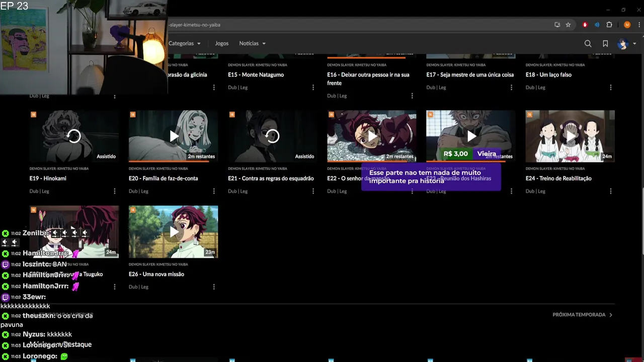Screen dimensions: 644x362
Task: Open the Crunchyroll search icon
Action: [588, 44]
